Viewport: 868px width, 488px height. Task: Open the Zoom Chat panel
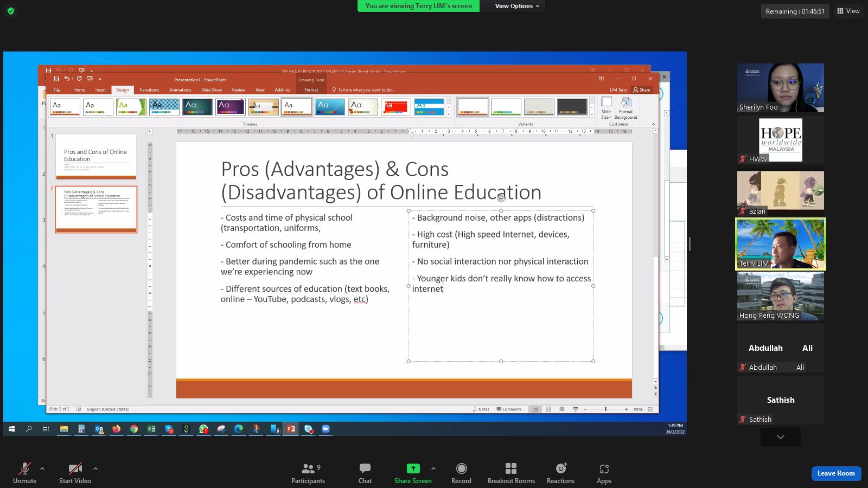[365, 473]
